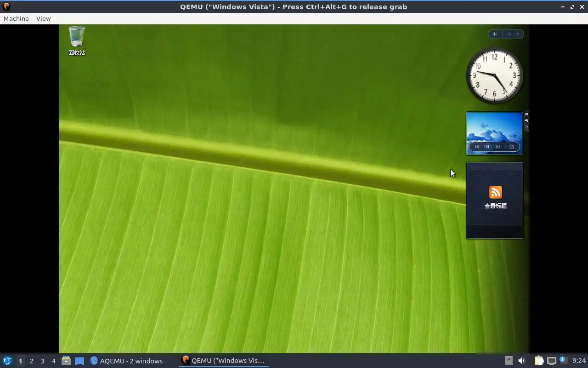The height and width of the screenshot is (368, 588).
Task: Show previous sidebar gadgets page arrow
Action: pos(509,34)
